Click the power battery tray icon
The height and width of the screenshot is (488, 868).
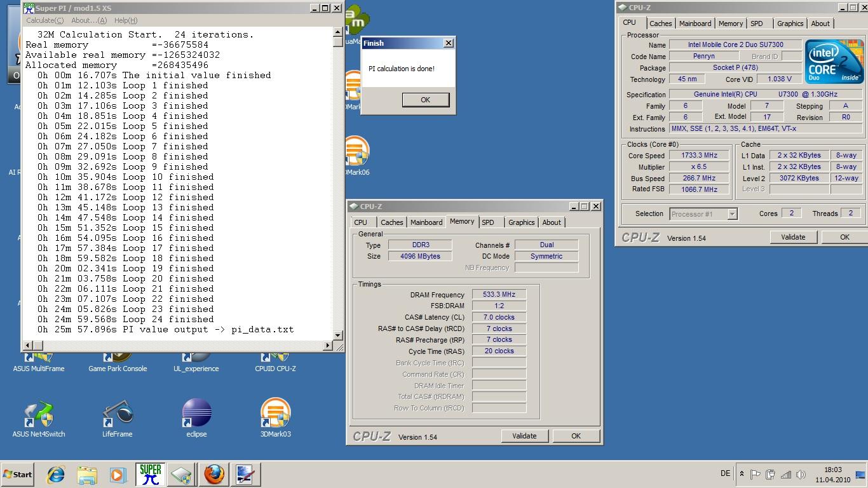click(x=770, y=474)
